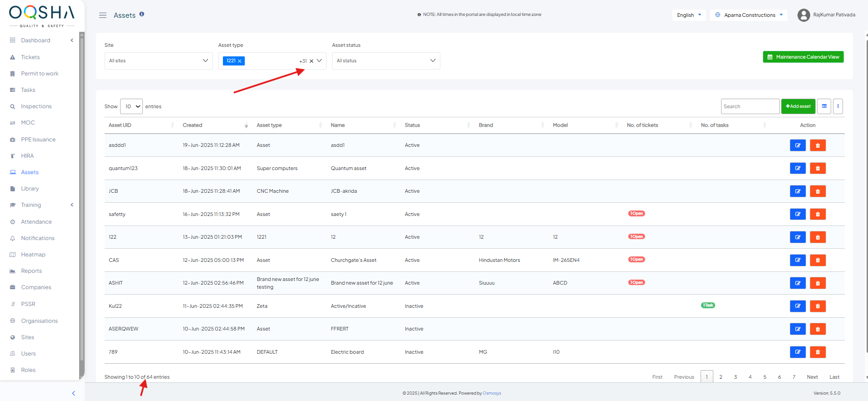Collapse the sidebar with bottom chevron

click(74, 393)
